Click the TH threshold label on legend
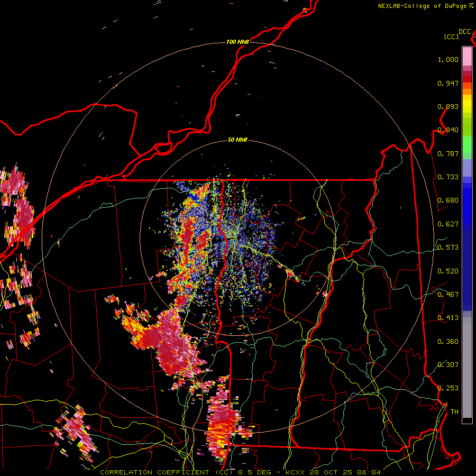This screenshot has width=476, height=476. 454,412
